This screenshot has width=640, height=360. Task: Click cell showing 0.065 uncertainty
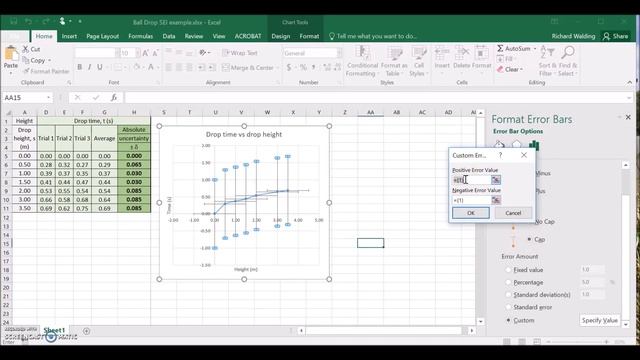[x=134, y=164]
